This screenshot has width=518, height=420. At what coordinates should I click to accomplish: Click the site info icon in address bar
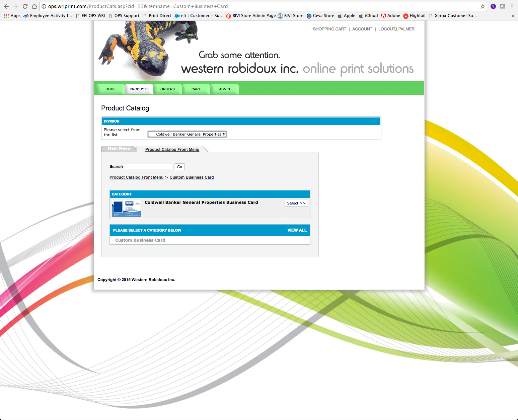click(x=44, y=6)
